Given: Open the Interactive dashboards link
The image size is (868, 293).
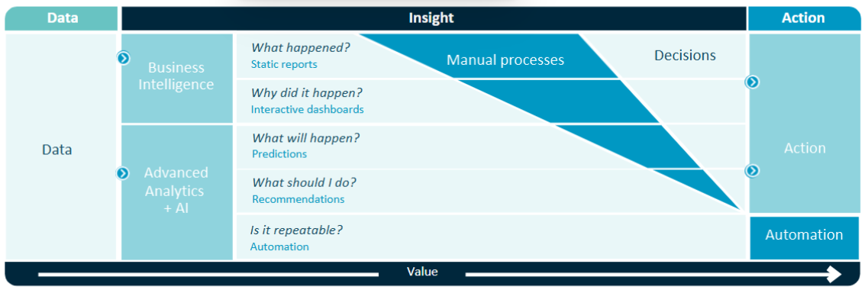Looking at the screenshot, I should click(x=307, y=109).
